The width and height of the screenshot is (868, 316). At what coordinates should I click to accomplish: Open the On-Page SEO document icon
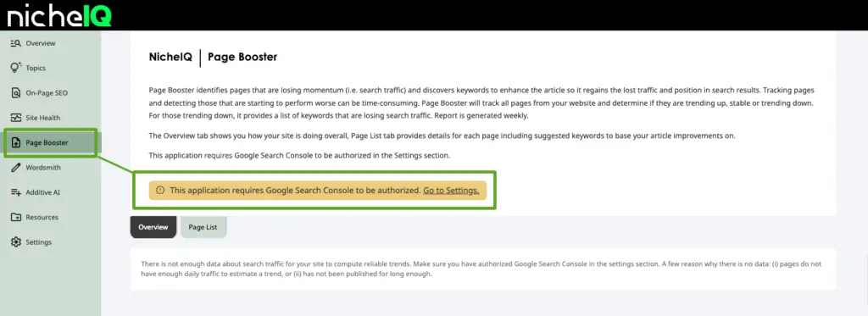click(15, 93)
